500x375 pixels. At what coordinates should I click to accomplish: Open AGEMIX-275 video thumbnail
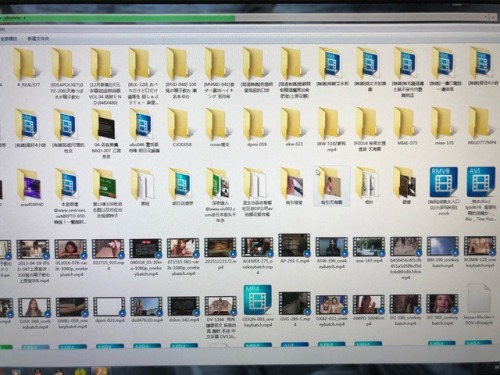[257, 248]
